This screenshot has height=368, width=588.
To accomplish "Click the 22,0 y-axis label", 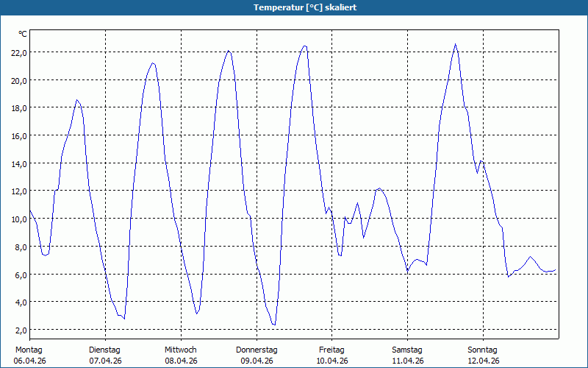I will pyautogui.click(x=19, y=53).
